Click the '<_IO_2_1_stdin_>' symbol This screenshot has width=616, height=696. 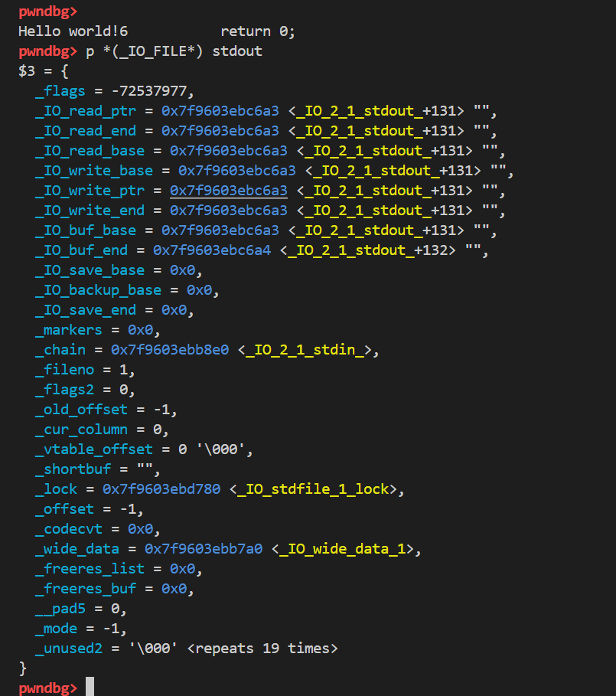pyautogui.click(x=305, y=350)
